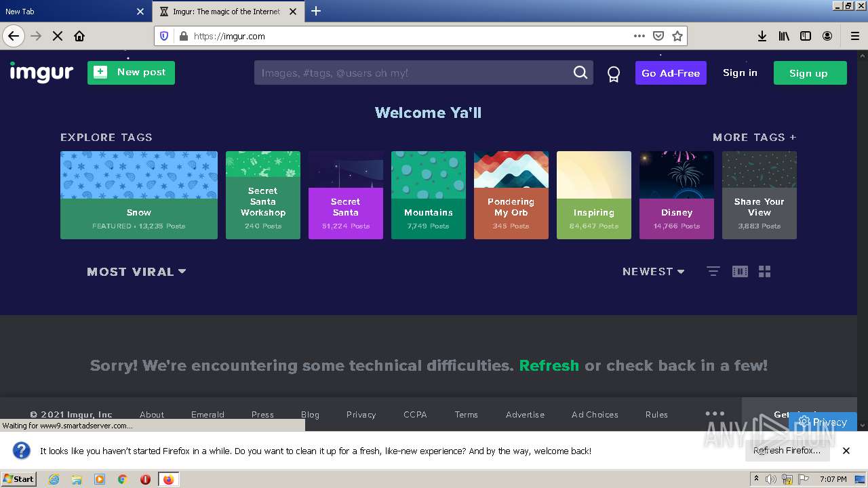The width and height of the screenshot is (868, 488).
Task: Open the Firefox hamburger menu
Action: [854, 36]
